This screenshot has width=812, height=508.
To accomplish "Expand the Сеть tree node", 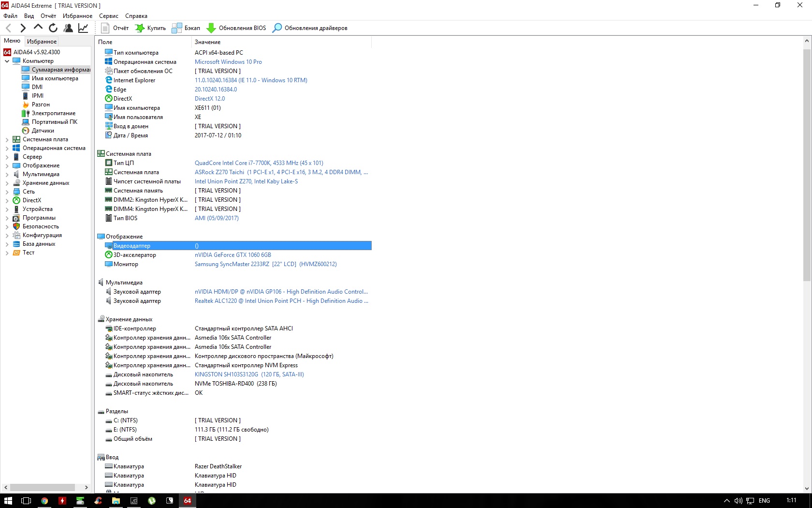I will pos(7,192).
